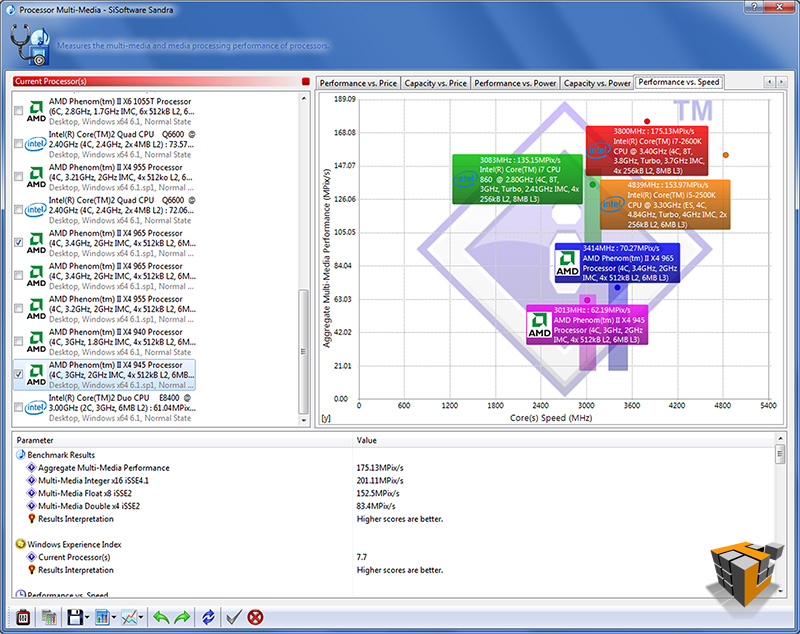Click the AMD logo of Phenom II X4 940

click(36, 342)
